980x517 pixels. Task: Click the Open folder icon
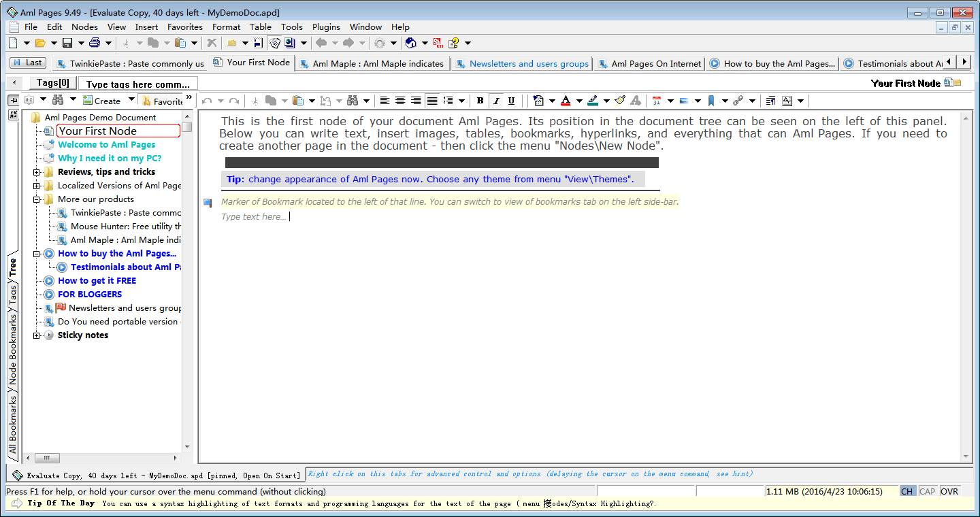coord(40,43)
